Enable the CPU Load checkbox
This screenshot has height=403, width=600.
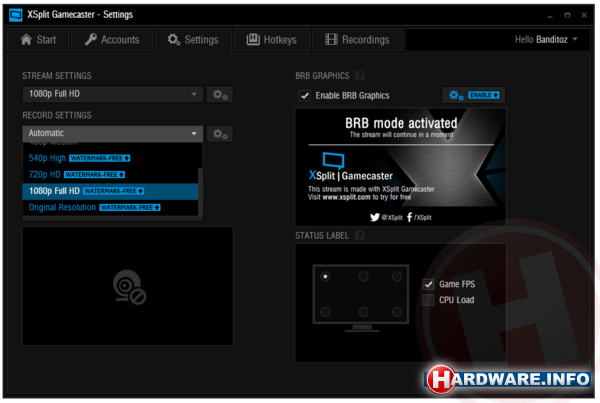click(428, 300)
